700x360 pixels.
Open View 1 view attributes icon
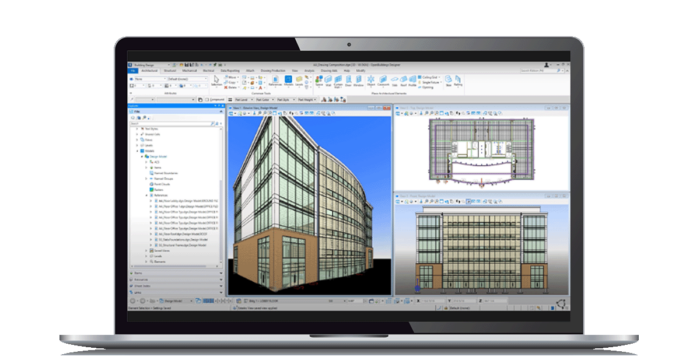(231, 113)
